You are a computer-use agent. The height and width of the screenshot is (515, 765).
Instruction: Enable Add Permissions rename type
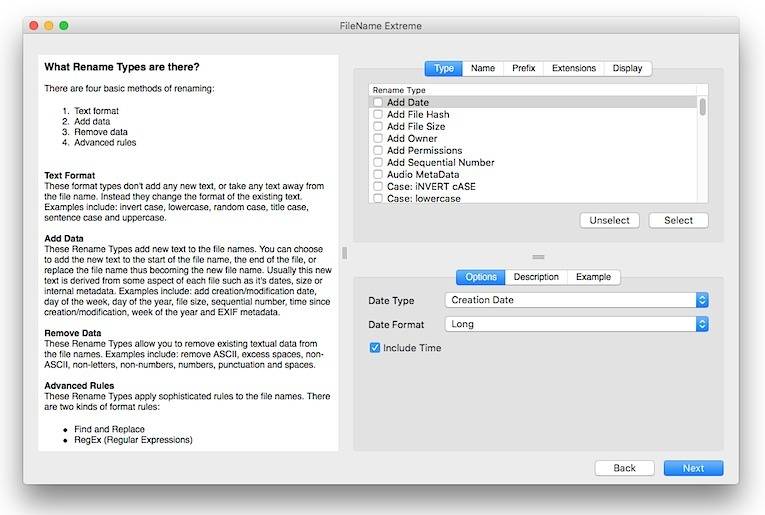coord(378,150)
